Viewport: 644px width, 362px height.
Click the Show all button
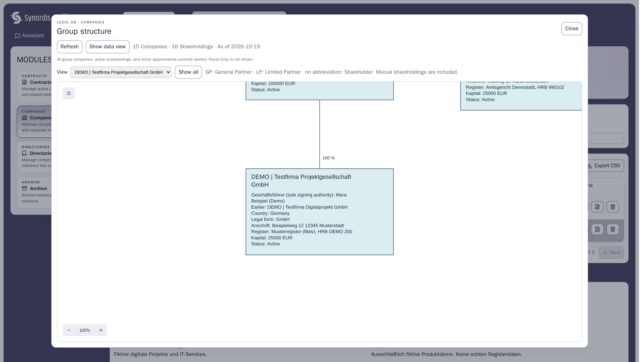coord(188,72)
